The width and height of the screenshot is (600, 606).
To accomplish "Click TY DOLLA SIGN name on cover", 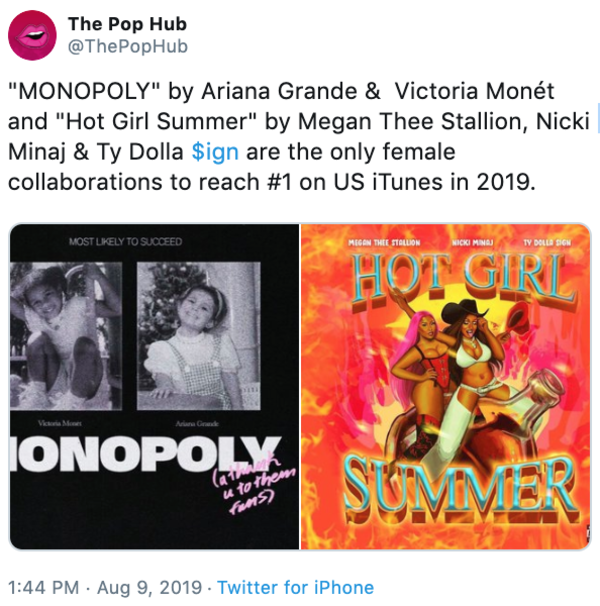I will [547, 243].
